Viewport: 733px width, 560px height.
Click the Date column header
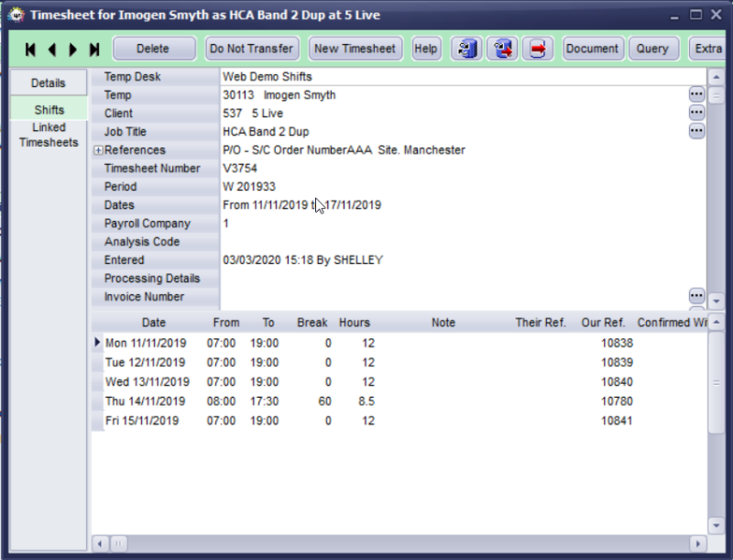click(x=154, y=323)
